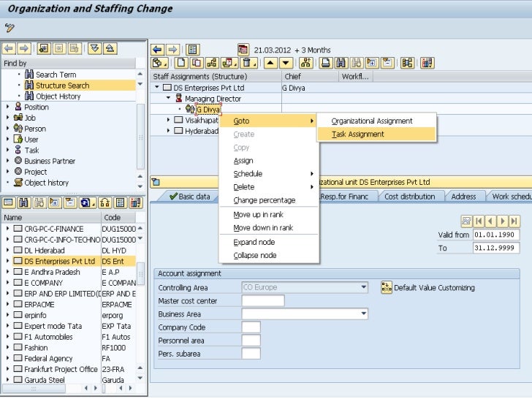
Task: Switch to the Cost distribution tab
Action: (x=410, y=197)
